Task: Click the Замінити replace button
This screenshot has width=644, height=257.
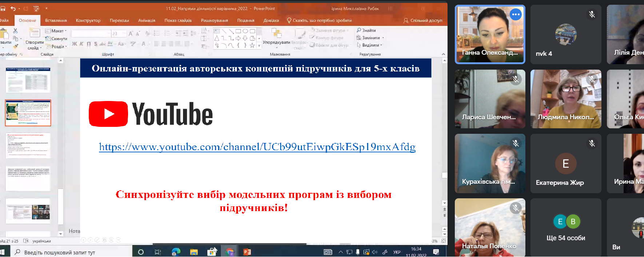Action: pyautogui.click(x=370, y=38)
